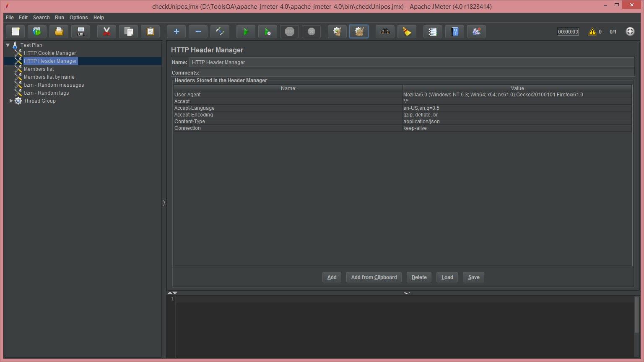Expand all tree nodes with plus icon

177,31
